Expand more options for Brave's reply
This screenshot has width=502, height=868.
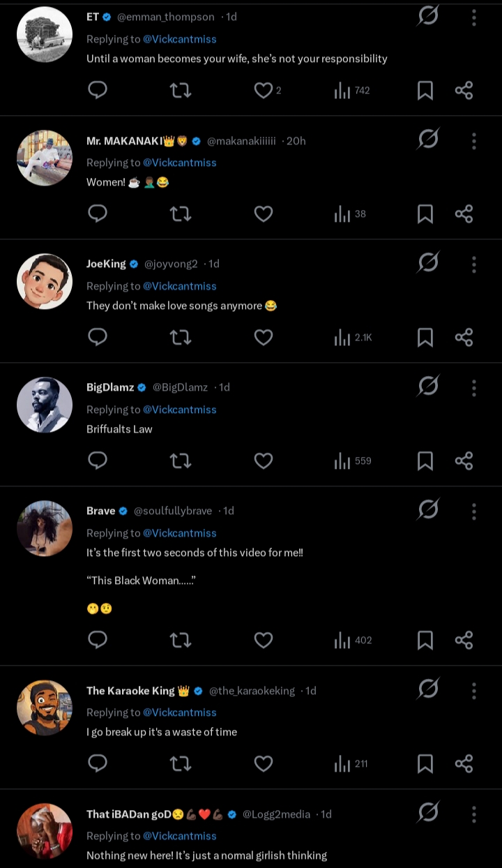click(x=474, y=511)
